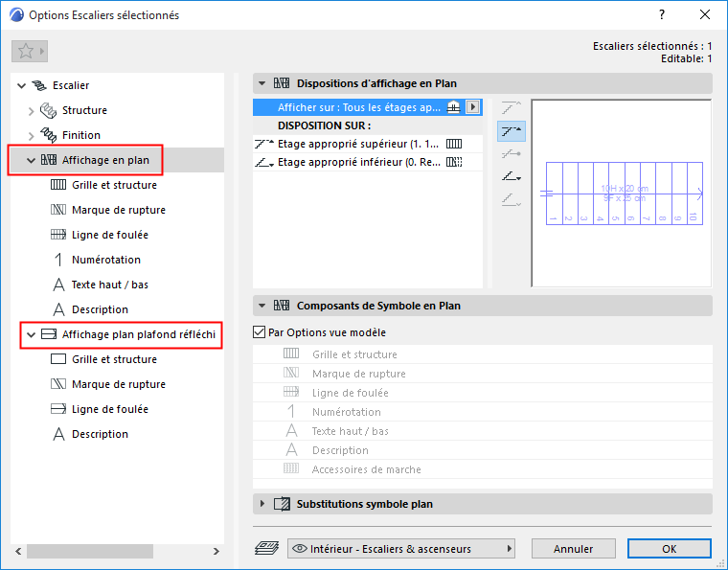Screen dimensions: 728x570
Task: Open Ligne de foulée under Affichage en plan
Action: point(110,235)
